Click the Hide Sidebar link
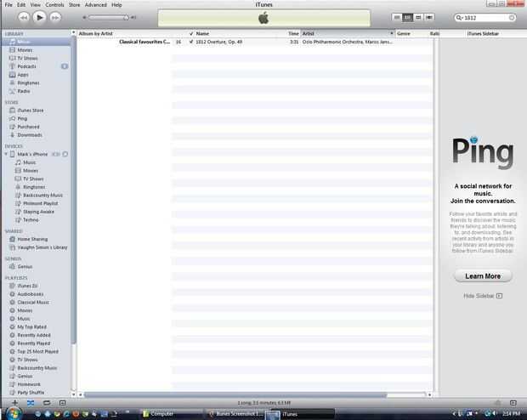 pos(483,296)
